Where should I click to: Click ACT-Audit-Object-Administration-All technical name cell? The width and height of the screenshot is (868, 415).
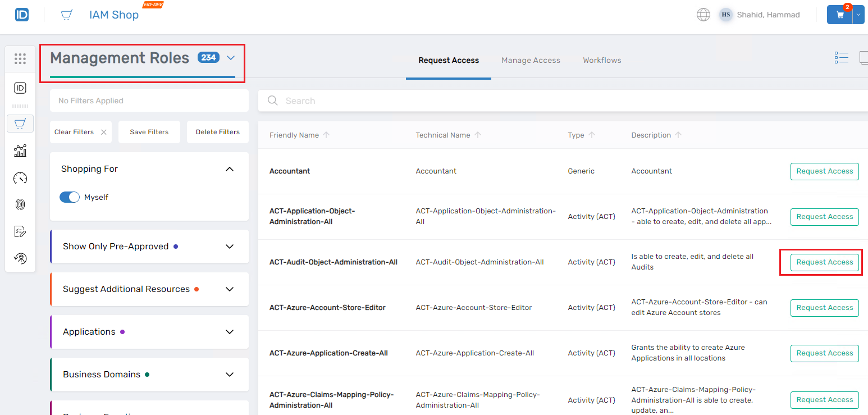pos(480,262)
